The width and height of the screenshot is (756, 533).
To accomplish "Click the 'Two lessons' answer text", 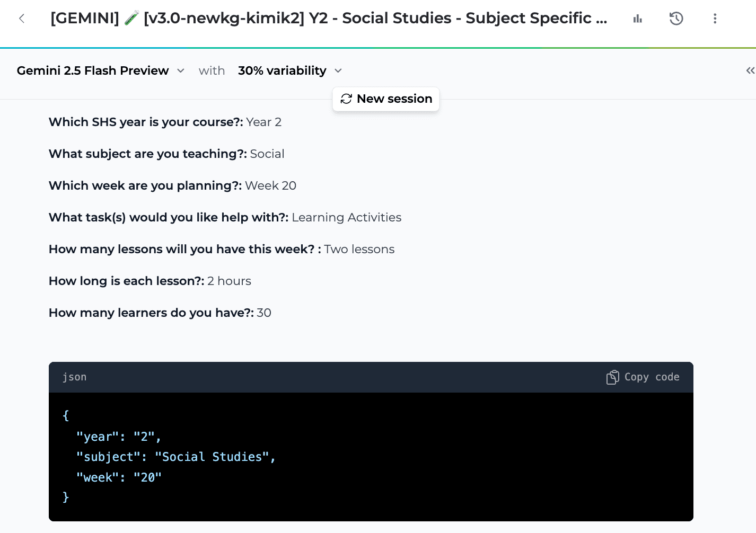I will pos(359,249).
